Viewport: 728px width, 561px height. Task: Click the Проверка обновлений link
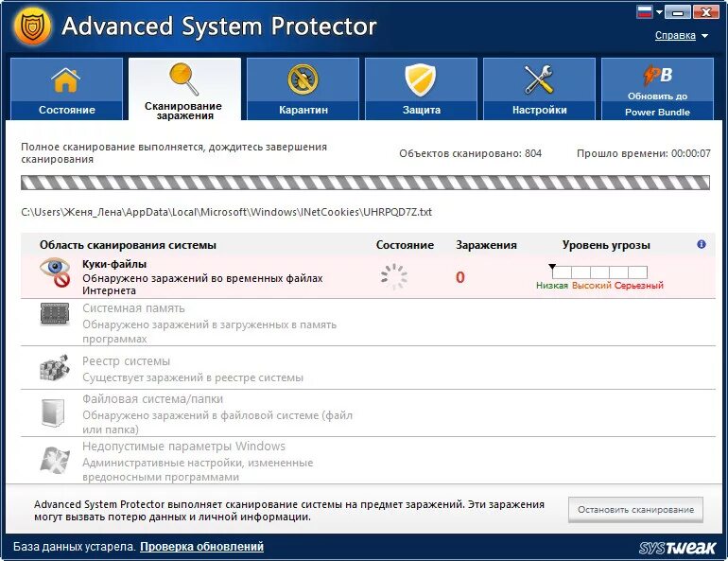[201, 547]
